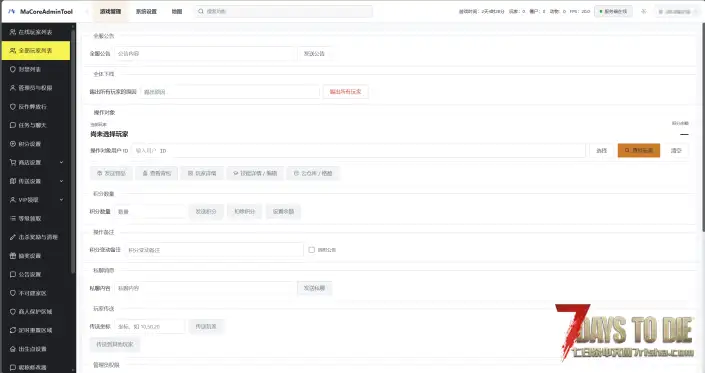Viewport: 705px width, 373px height.
Task: Expand the VIP submenu chevron
Action: (62, 200)
